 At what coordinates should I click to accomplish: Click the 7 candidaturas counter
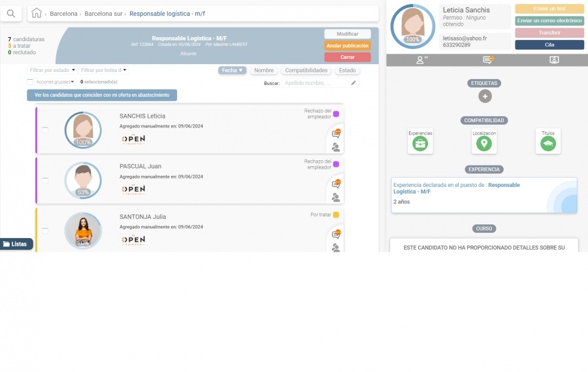tap(26, 39)
